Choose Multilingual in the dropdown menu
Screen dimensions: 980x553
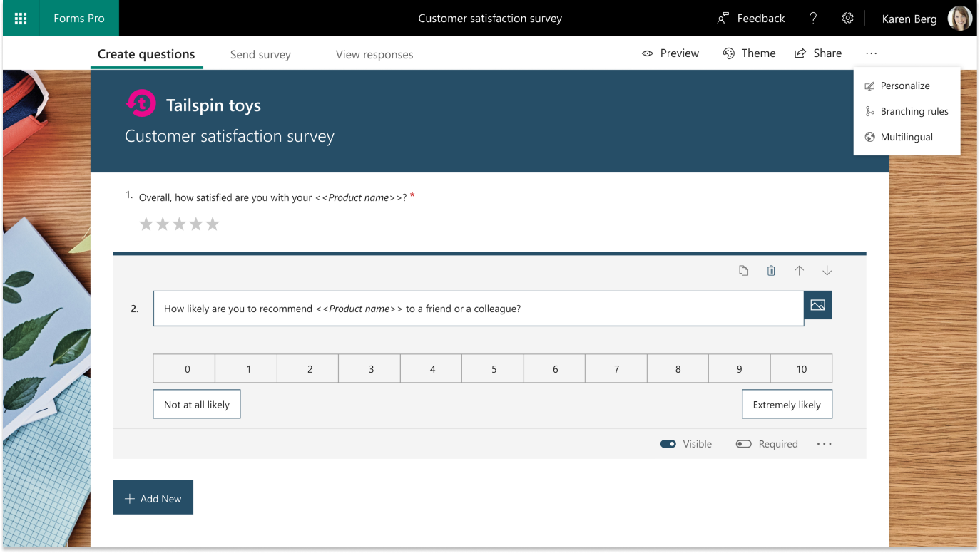pyautogui.click(x=907, y=137)
